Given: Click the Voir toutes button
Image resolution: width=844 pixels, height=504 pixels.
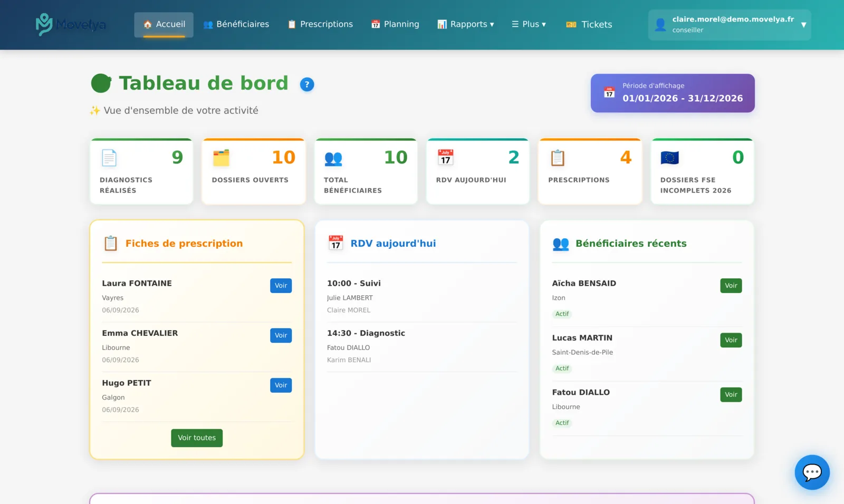Looking at the screenshot, I should click(197, 438).
